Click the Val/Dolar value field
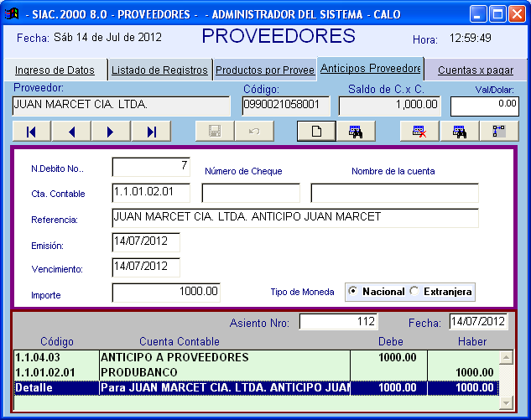Screen dimensions: 531x420 [484, 106]
